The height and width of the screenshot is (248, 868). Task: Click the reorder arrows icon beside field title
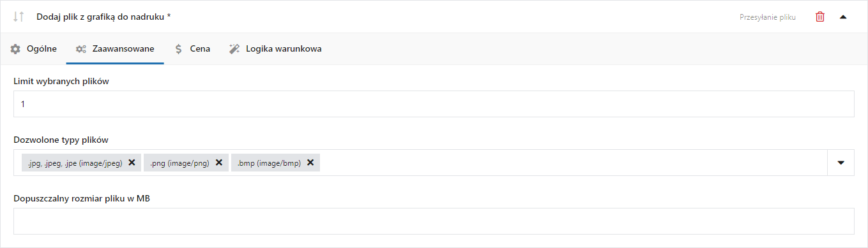pyautogui.click(x=19, y=17)
